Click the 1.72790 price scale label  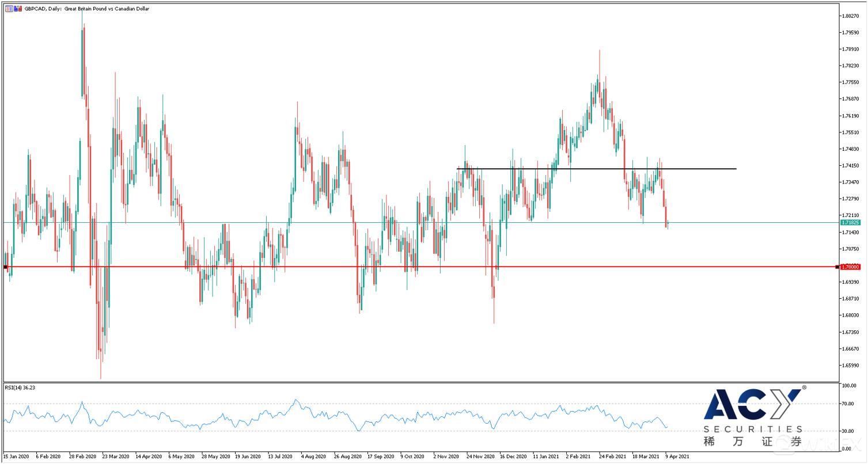coord(850,199)
